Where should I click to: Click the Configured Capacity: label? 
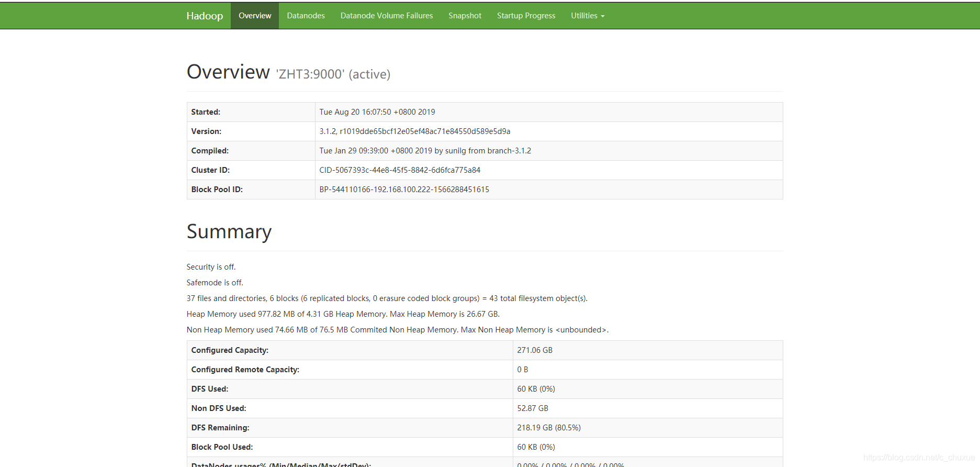(x=230, y=350)
